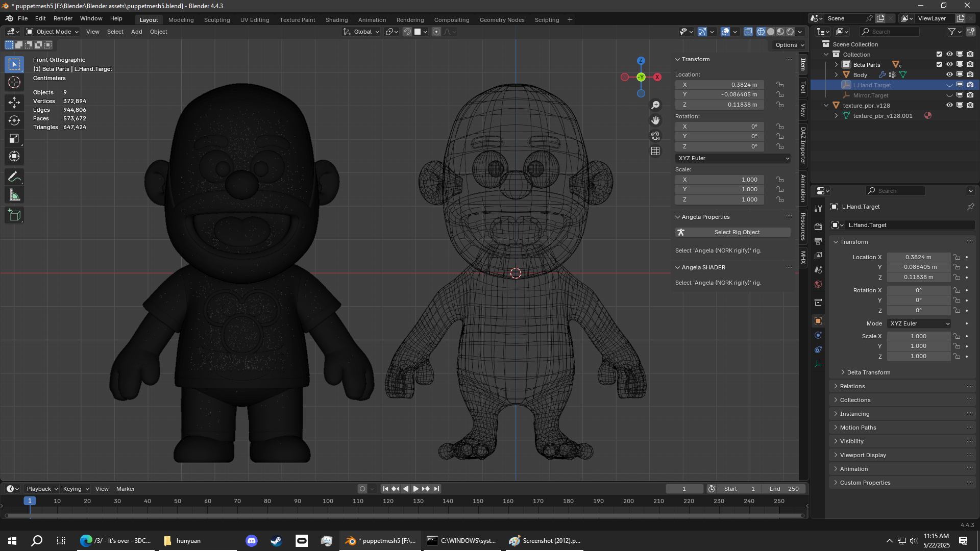The height and width of the screenshot is (551, 980).
Task: Expand the Beta Parts collection
Action: pyautogui.click(x=836, y=64)
